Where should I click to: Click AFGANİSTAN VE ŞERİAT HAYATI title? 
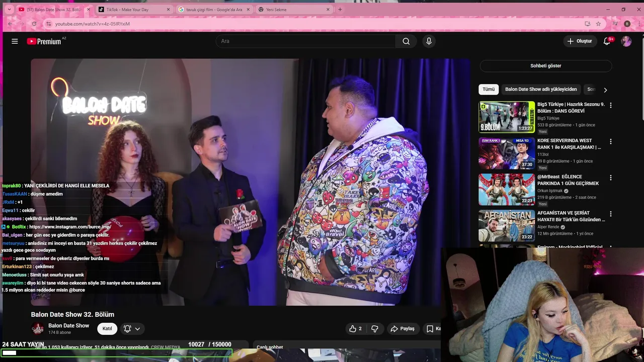(571, 216)
